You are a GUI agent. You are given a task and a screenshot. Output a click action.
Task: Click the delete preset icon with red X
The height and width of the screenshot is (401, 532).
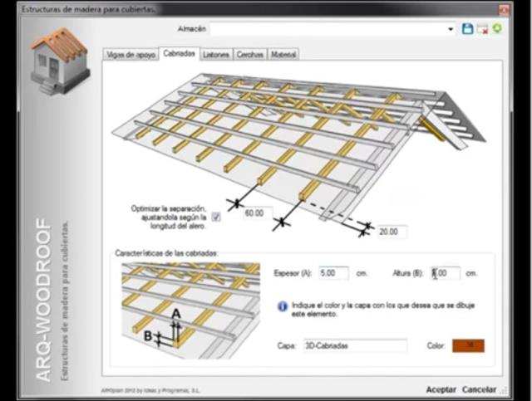482,29
